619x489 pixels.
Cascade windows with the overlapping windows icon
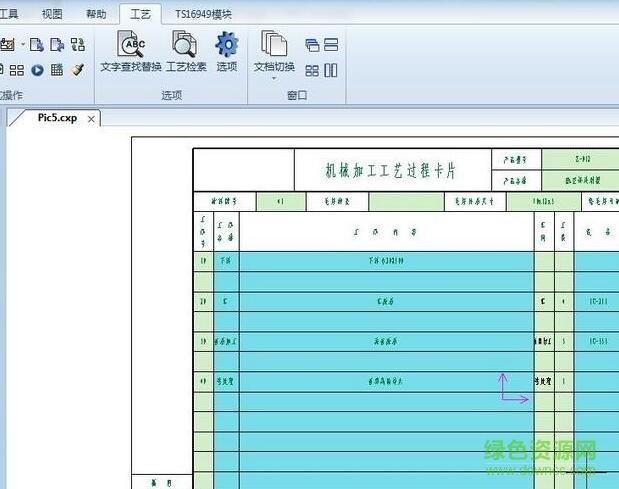pyautogui.click(x=312, y=45)
